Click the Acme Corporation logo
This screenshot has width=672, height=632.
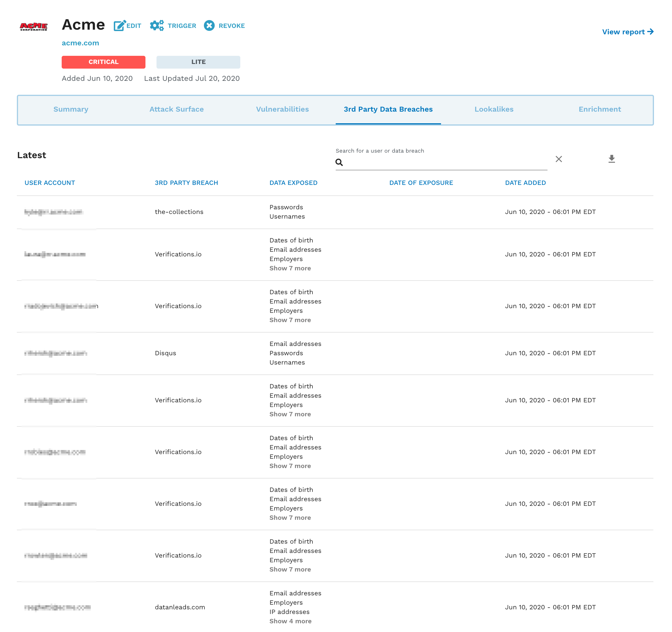point(34,26)
